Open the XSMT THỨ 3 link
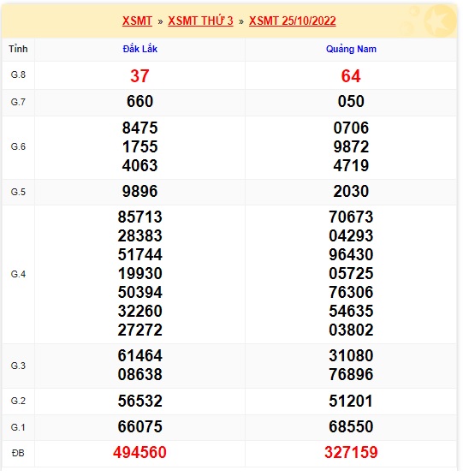Viewport: 463px width, 476px height. pos(200,21)
